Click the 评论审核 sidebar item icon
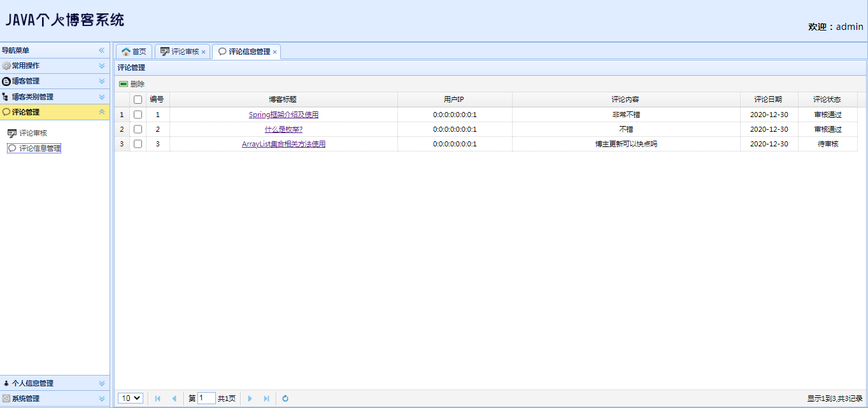868x408 pixels. point(12,133)
